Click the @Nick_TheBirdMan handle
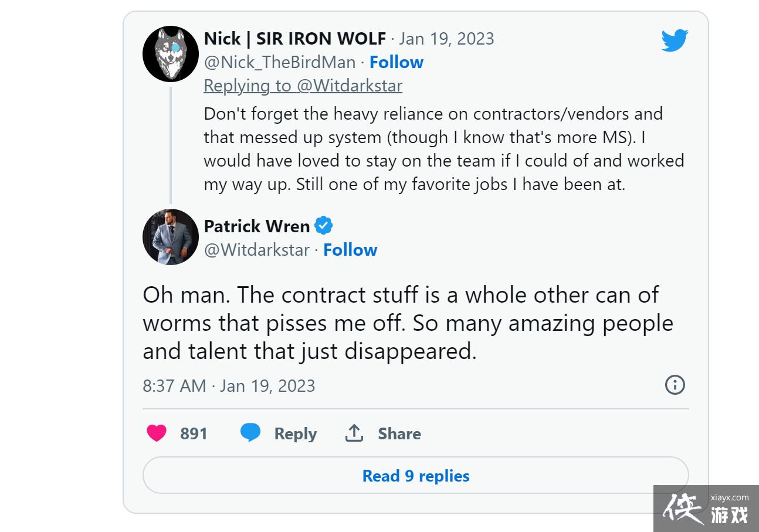759x532 pixels. pos(279,62)
